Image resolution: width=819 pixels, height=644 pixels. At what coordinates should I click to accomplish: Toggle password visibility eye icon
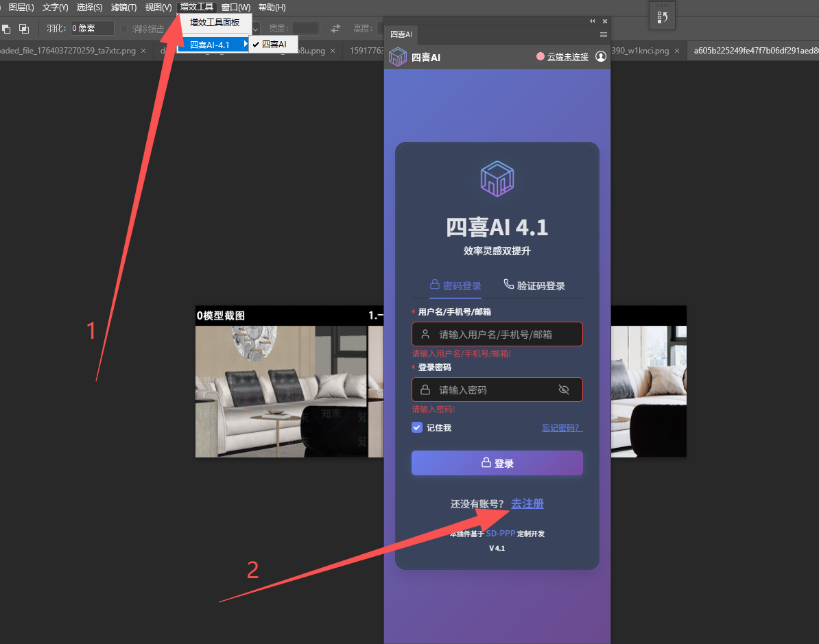pyautogui.click(x=564, y=390)
